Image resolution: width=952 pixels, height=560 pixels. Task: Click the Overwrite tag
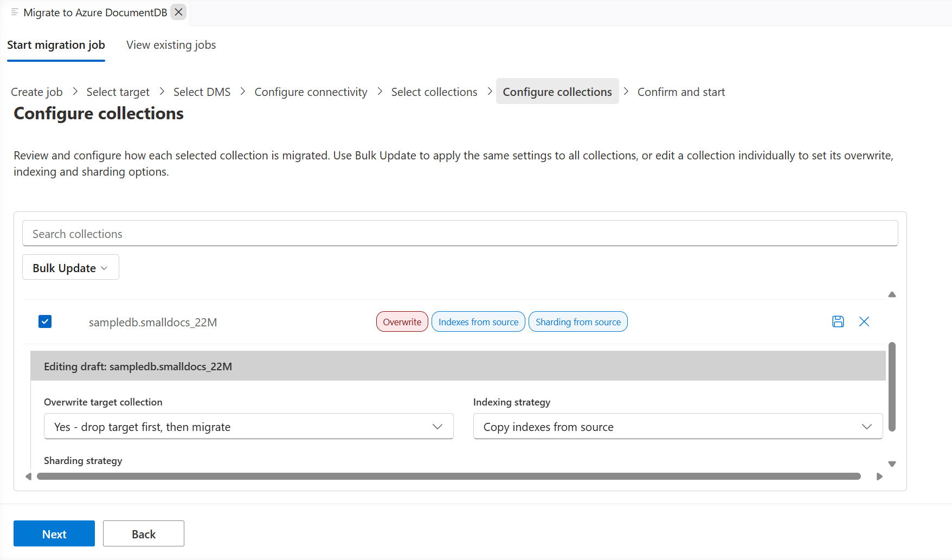[x=402, y=321]
